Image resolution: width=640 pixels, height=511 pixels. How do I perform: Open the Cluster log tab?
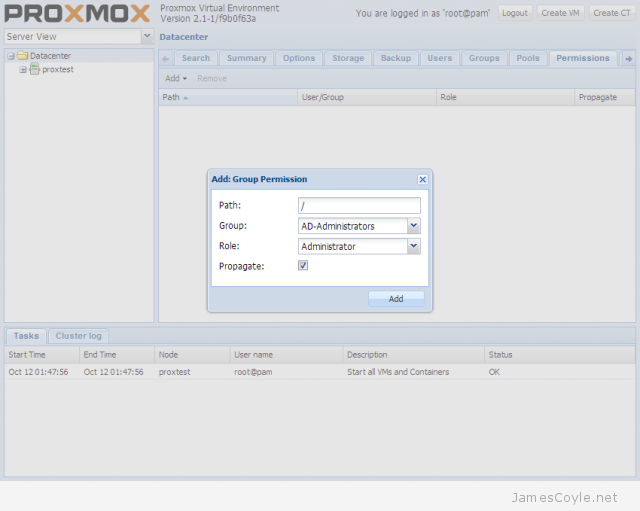(78, 336)
